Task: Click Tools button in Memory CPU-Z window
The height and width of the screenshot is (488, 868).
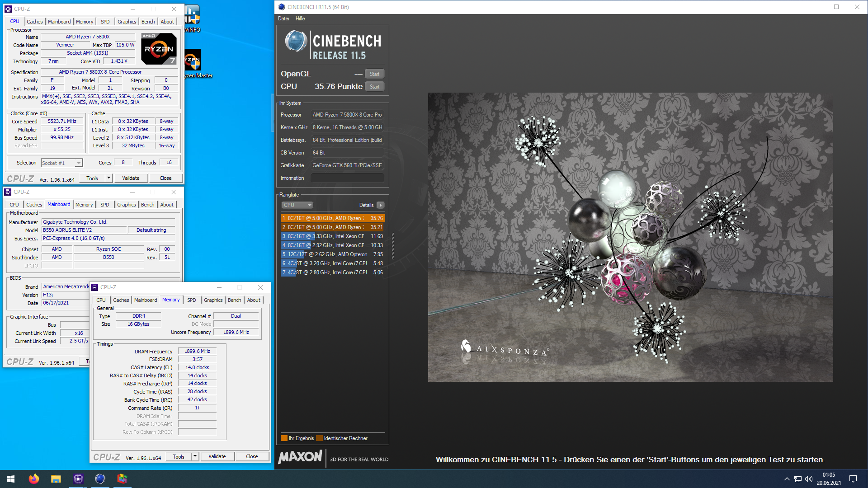Action: pos(179,456)
